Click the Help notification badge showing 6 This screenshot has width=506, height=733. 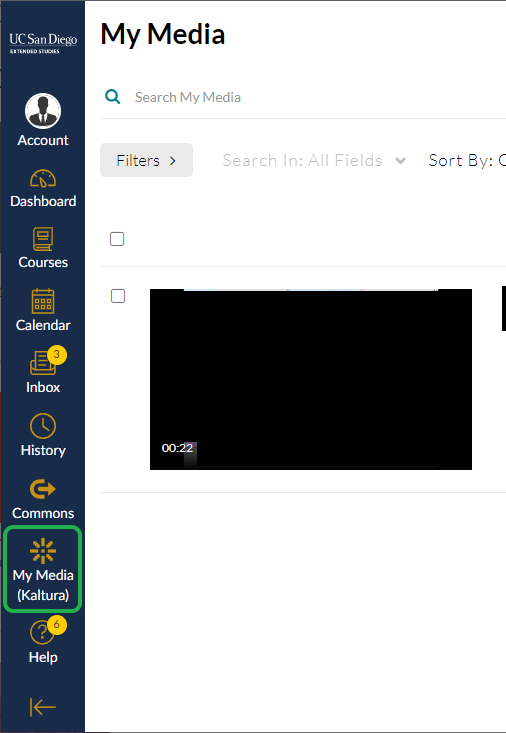[x=57, y=625]
